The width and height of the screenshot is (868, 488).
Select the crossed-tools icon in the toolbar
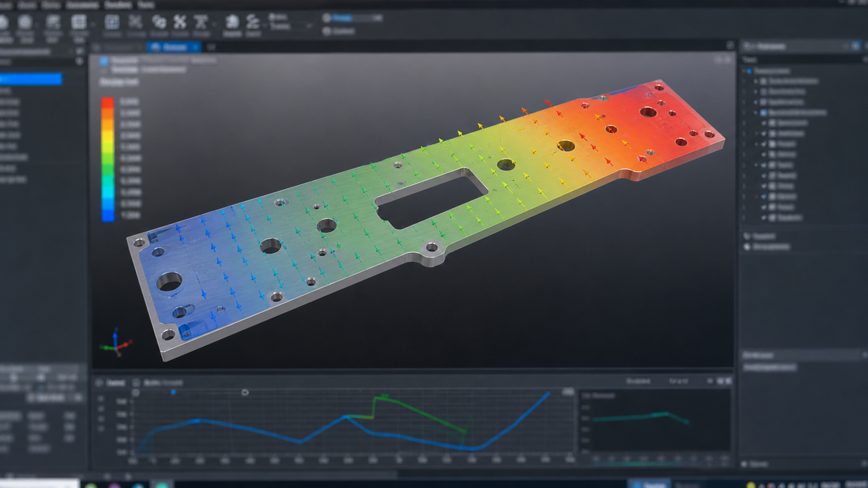click(179, 22)
